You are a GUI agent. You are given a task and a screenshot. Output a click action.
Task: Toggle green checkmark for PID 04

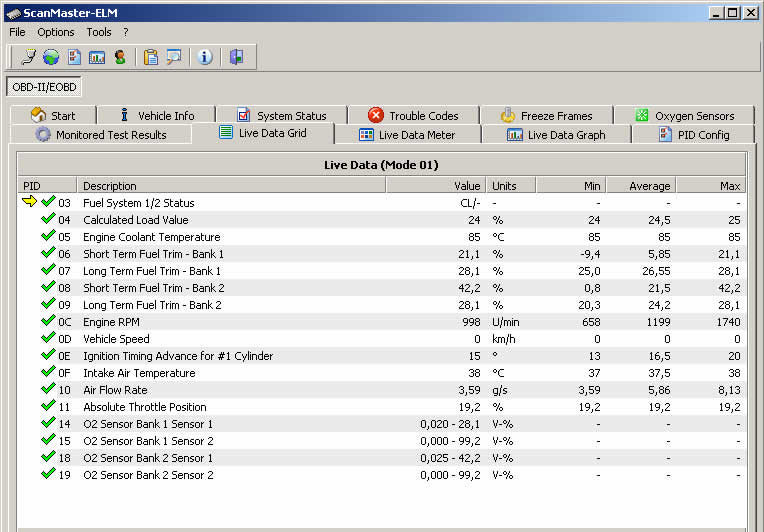click(x=48, y=220)
